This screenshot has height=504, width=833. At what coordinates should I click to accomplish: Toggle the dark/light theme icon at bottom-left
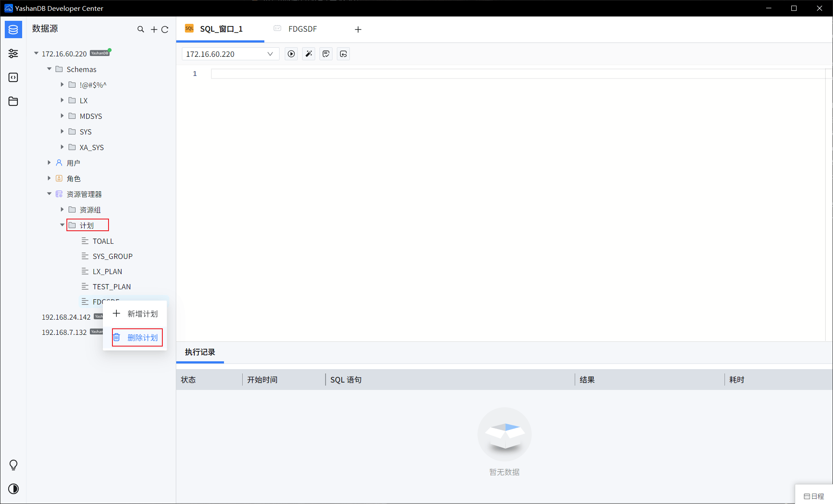[x=13, y=489]
